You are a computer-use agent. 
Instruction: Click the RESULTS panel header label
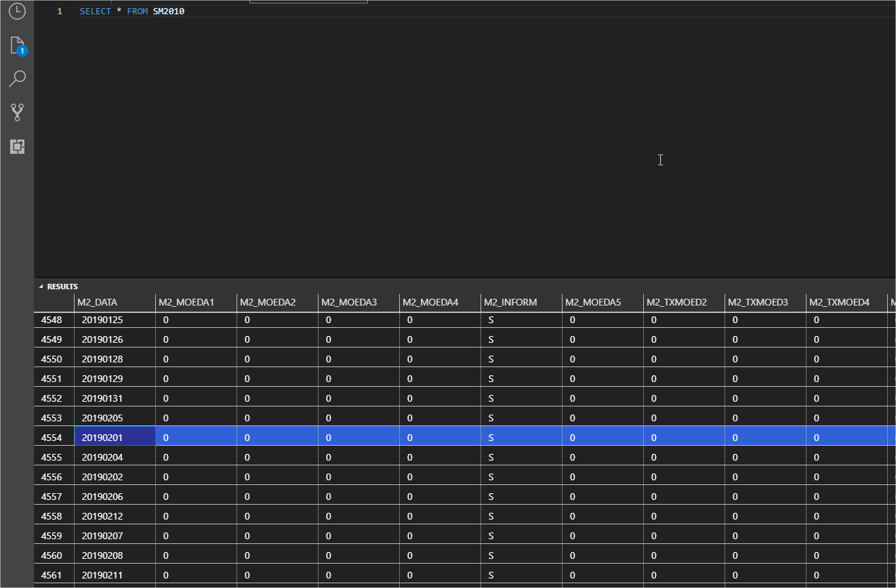pyautogui.click(x=64, y=286)
